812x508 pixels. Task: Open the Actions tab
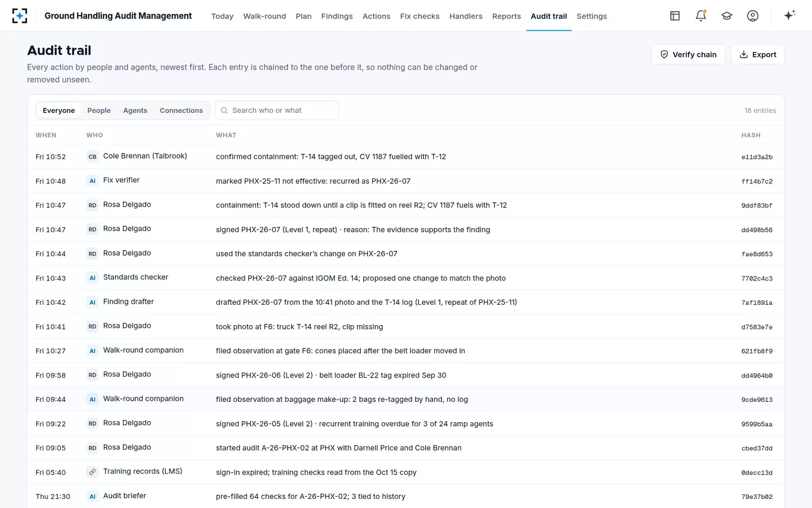pyautogui.click(x=376, y=16)
